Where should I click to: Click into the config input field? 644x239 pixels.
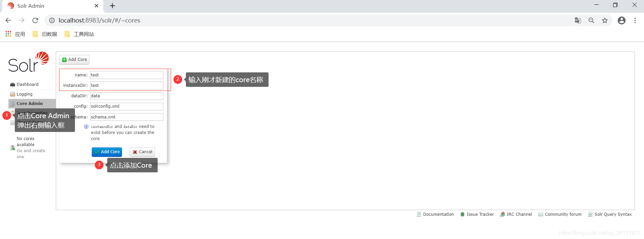[x=126, y=106]
